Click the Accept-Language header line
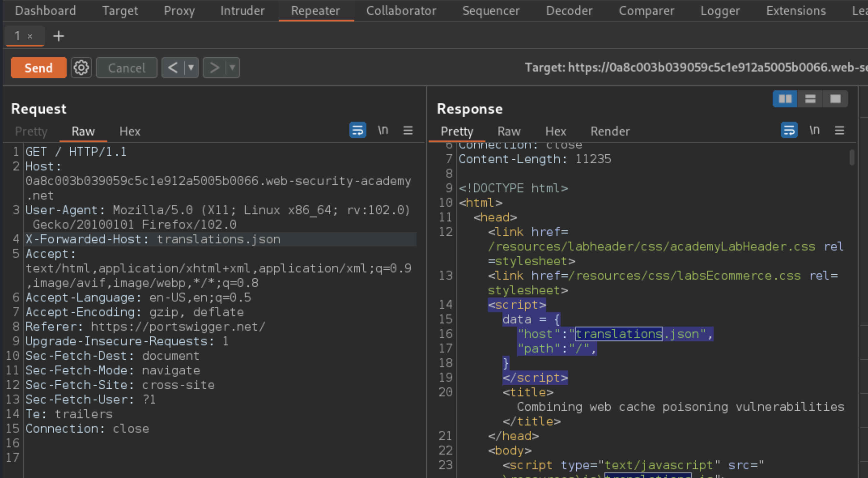 (138, 298)
